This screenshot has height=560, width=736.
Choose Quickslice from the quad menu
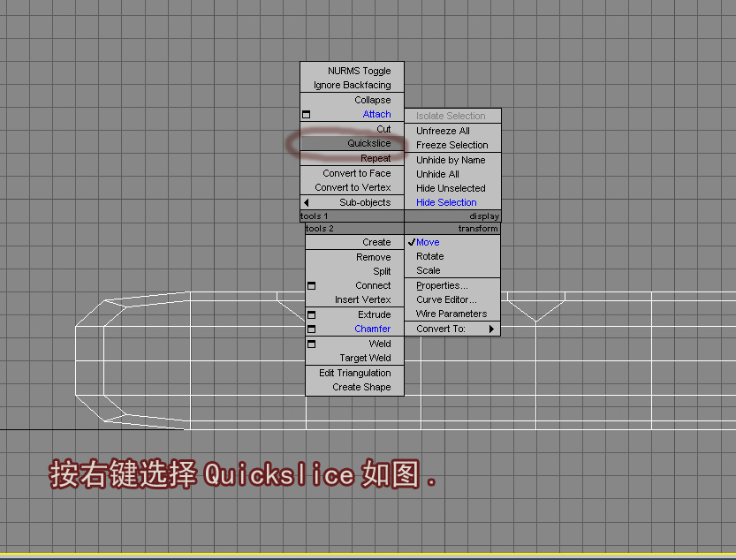click(x=352, y=143)
